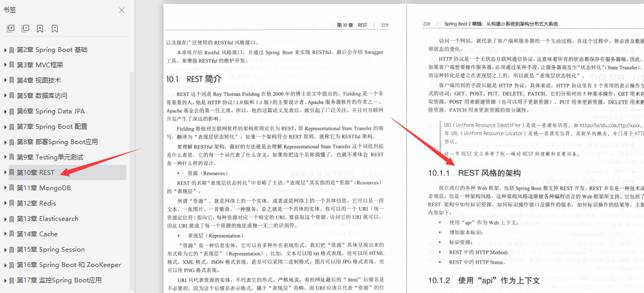Expand the 第17章 监控Spring Boot应用 bookmark
The height and width of the screenshot is (293, 644).
[x=5, y=280]
